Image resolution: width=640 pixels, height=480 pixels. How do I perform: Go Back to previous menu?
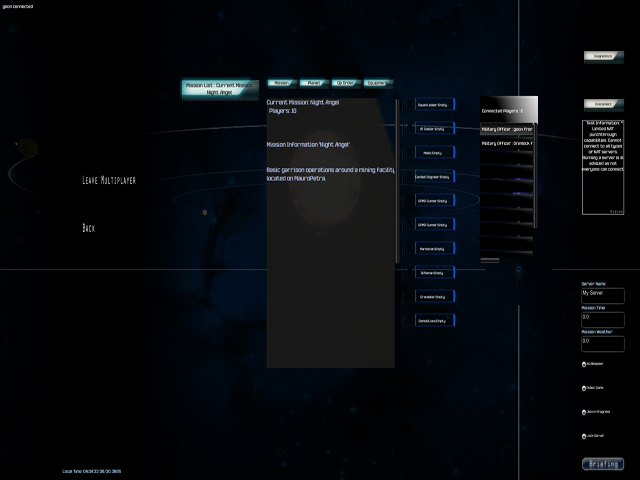pos(89,228)
